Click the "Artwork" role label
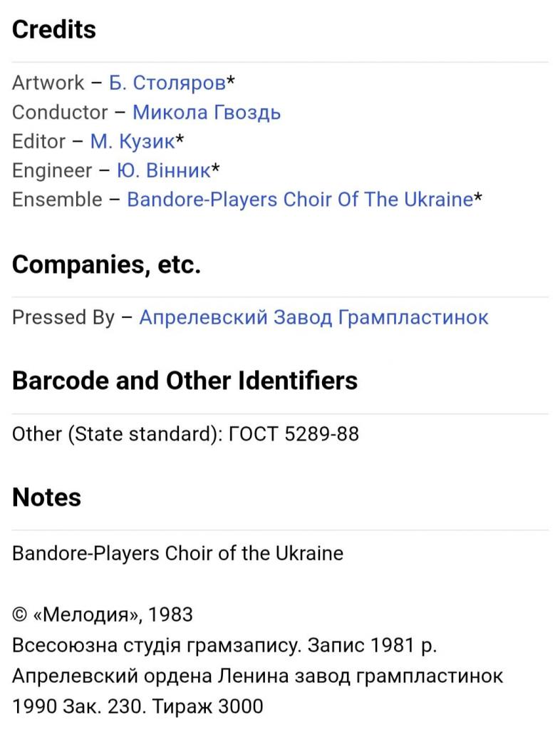 pos(48,83)
